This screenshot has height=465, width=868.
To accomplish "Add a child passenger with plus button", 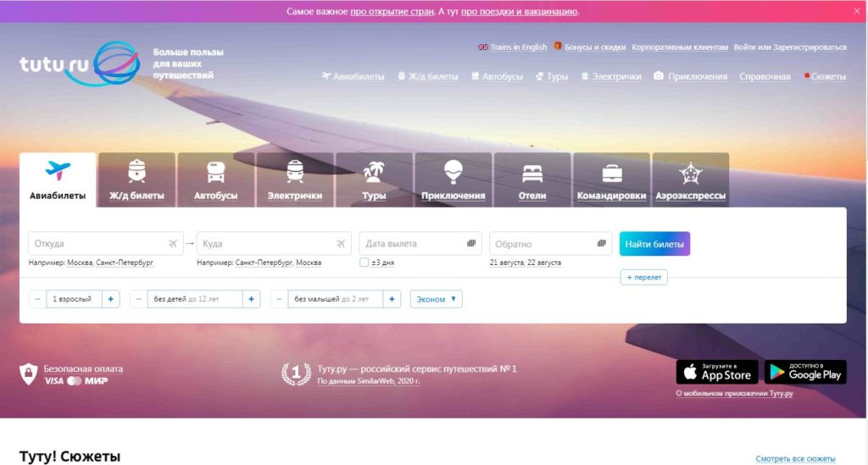I will 252,299.
